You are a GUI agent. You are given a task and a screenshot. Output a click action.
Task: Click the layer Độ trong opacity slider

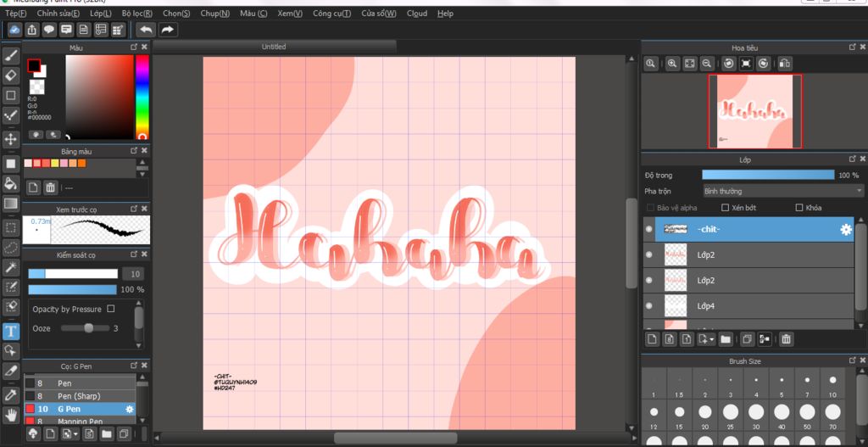[x=768, y=175]
